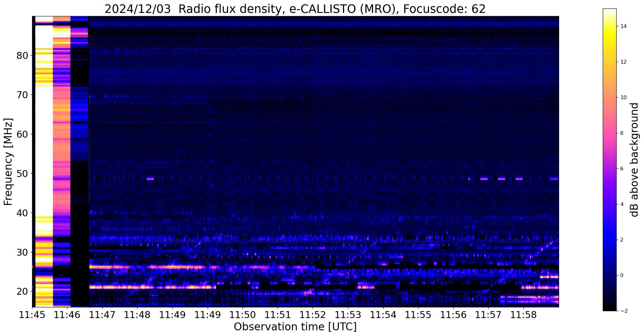Click the 'Frequency [MHz]' y-axis label
Image resolution: width=644 pixels, height=336 pixels.
coord(8,162)
